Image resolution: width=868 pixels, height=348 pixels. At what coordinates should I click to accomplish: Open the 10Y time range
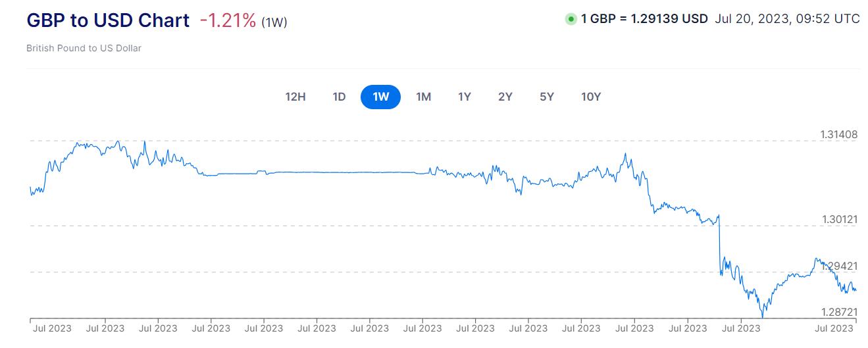591,97
